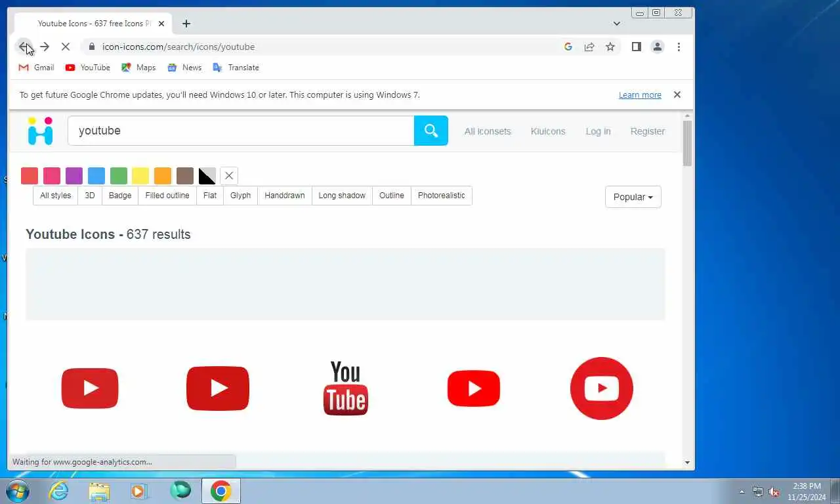
Task: Open News bookmark
Action: click(184, 68)
